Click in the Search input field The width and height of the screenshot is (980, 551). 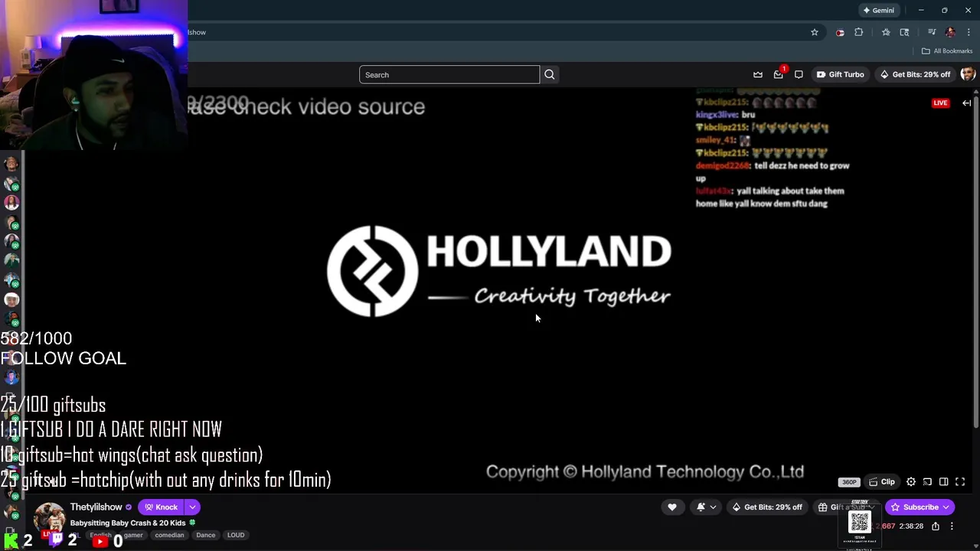point(449,74)
